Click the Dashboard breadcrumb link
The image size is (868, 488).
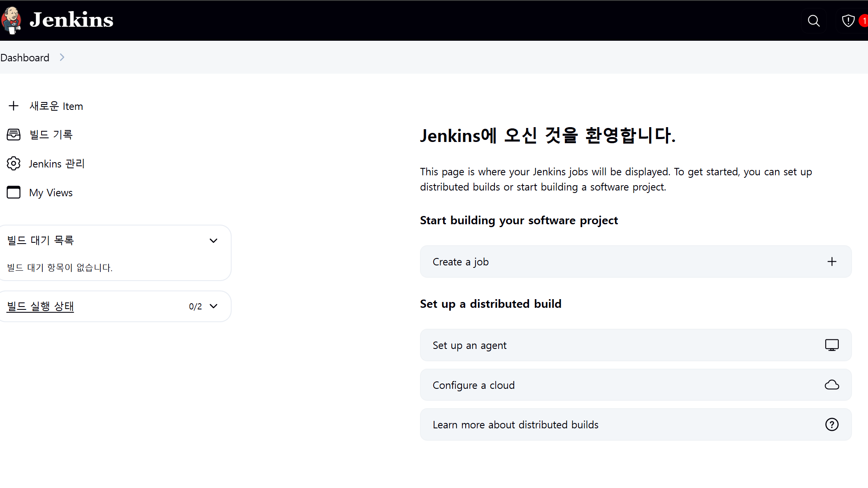pos(25,58)
